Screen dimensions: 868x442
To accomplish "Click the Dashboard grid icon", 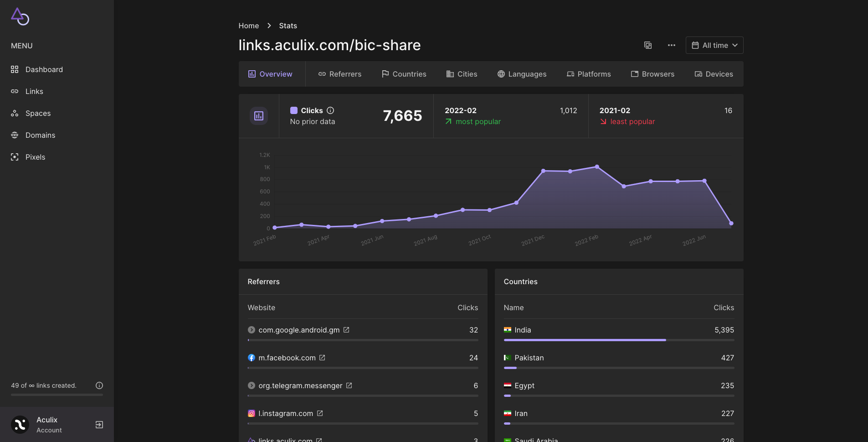I will (15, 69).
